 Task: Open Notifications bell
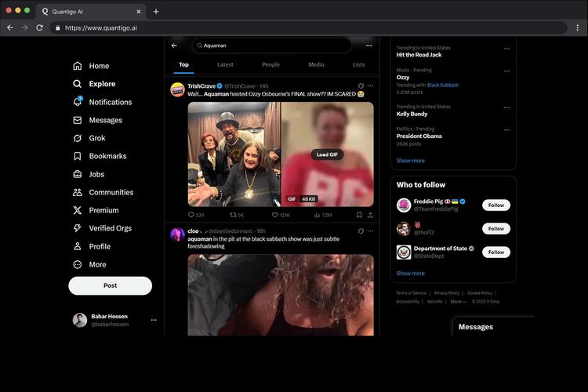tap(103, 102)
